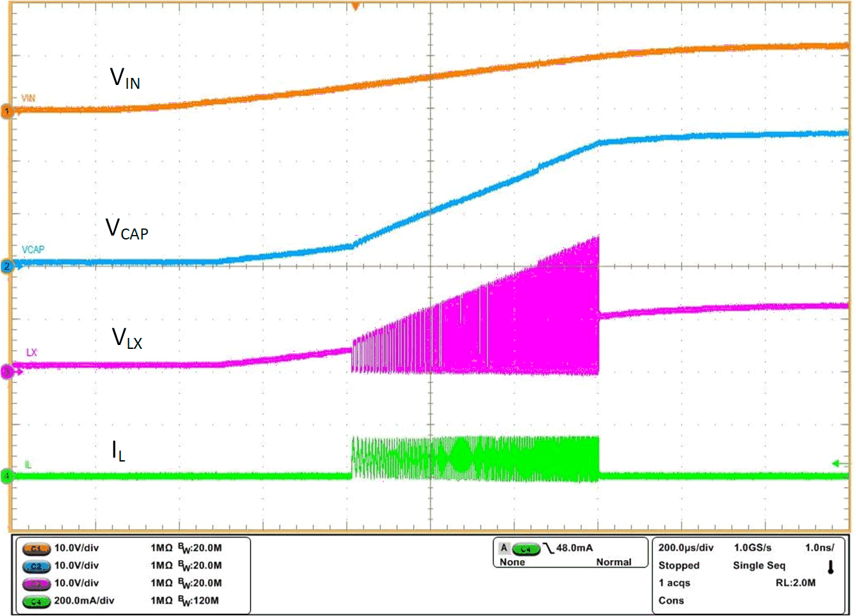Click the magenta C3 channel badge

click(x=36, y=583)
